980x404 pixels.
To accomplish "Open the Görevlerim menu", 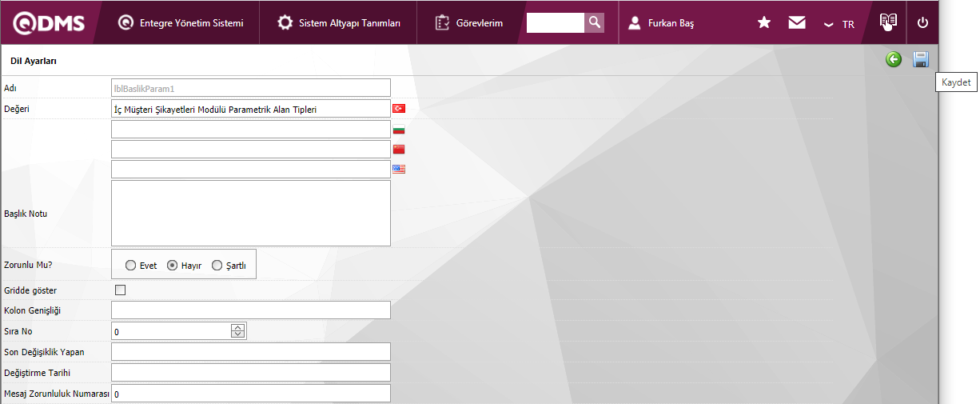I will click(x=469, y=23).
